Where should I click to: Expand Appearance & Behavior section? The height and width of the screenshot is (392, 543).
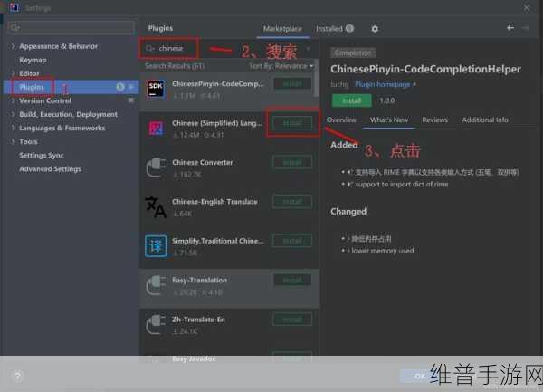(14, 46)
